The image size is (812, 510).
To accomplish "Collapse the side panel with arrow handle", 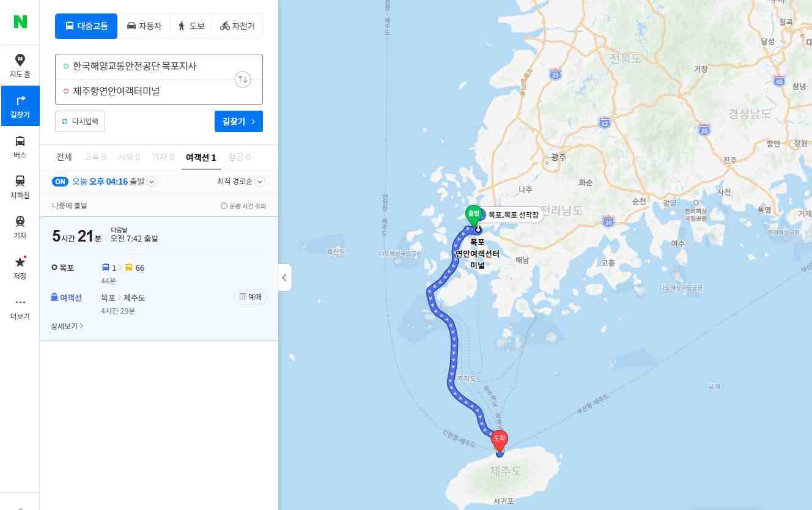I will point(284,278).
